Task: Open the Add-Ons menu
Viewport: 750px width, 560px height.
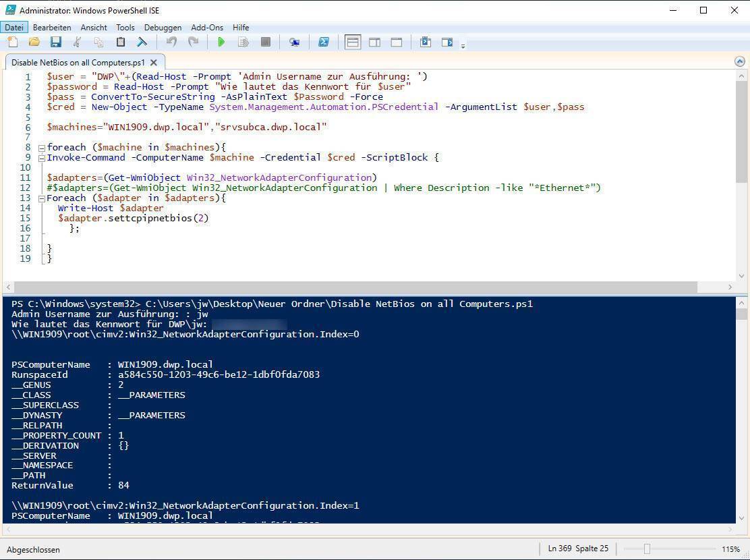Action: [207, 28]
